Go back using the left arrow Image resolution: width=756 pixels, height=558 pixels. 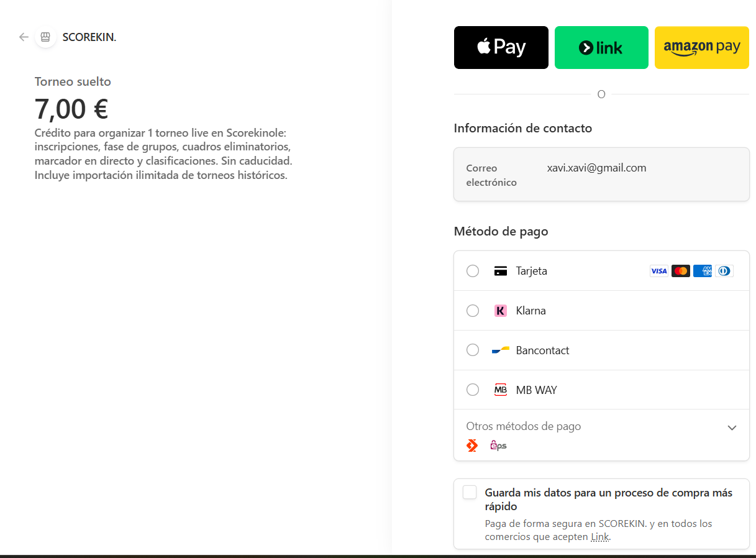point(24,37)
